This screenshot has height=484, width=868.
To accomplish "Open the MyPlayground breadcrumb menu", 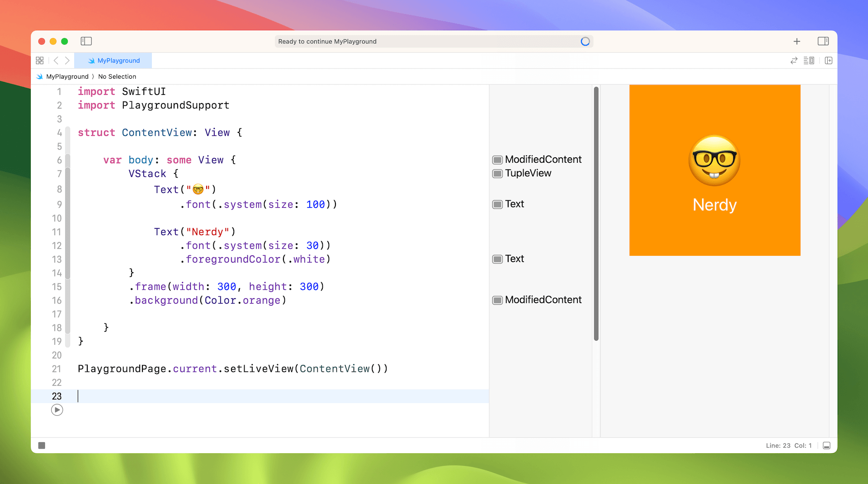I will point(66,76).
